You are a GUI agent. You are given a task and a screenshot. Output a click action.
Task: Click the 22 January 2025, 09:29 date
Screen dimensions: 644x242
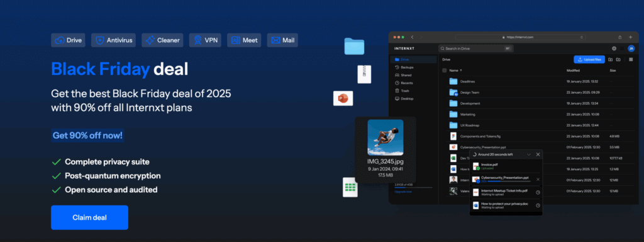(582, 93)
